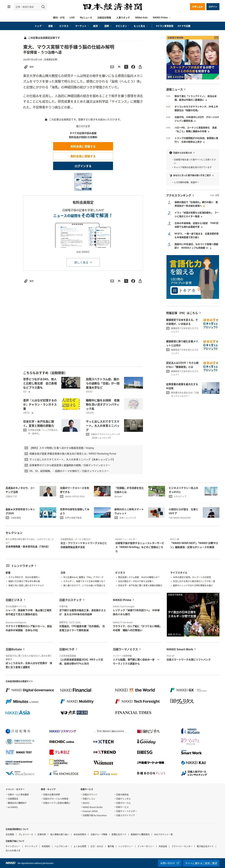Viewport: 225px width, 868px height.
Task: Open the NIKKEI Prime dropdown in the top nav
Action: [162, 17]
